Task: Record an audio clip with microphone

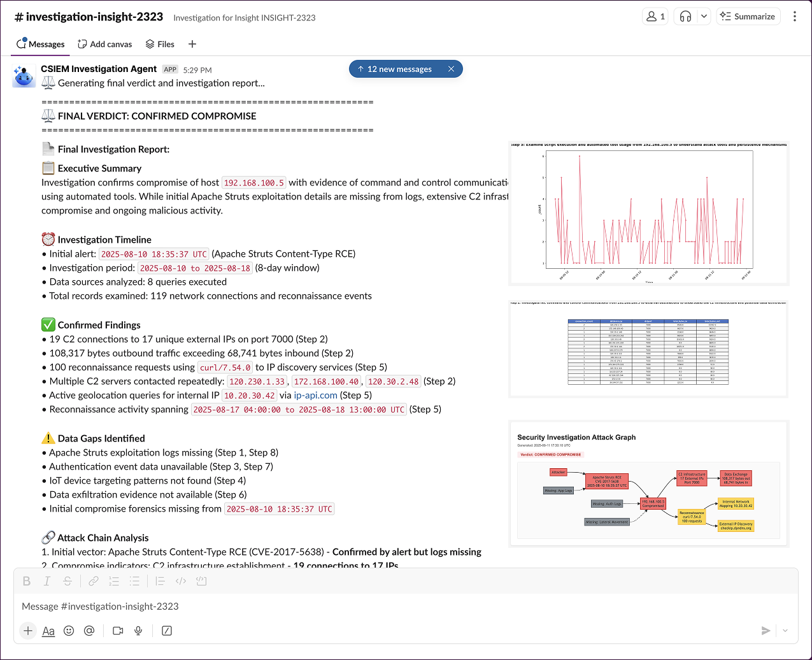Action: [138, 631]
